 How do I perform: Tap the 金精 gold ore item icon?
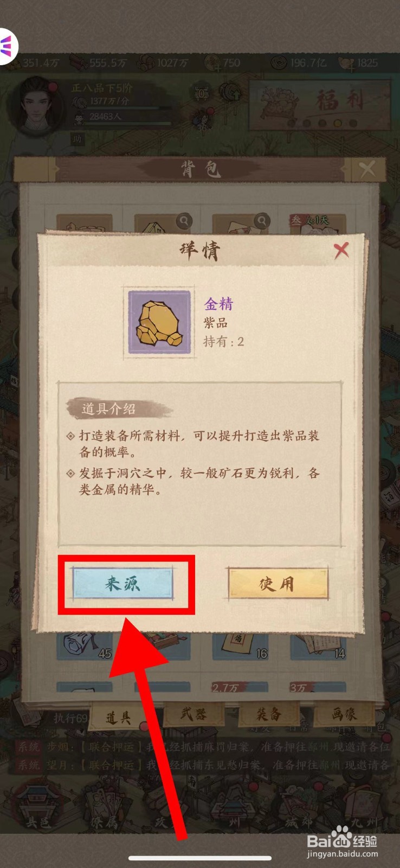tap(159, 322)
